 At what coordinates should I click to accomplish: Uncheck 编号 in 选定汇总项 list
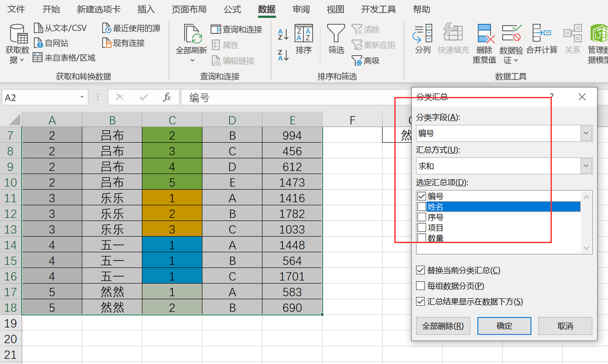(422, 196)
